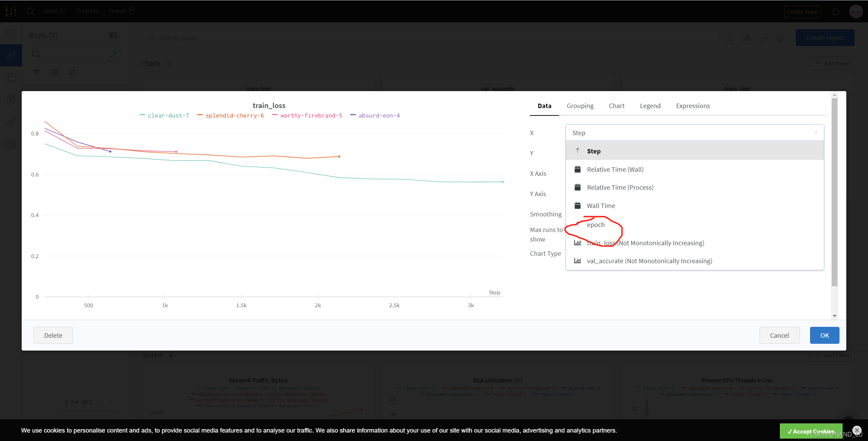Select val_accurate chart option
This screenshot has width=868, height=441.
(x=649, y=261)
